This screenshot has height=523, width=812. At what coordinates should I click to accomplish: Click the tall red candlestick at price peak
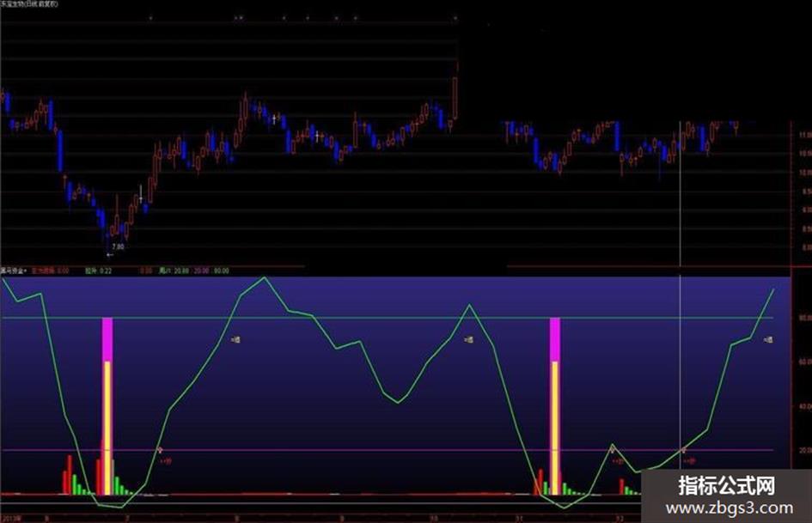point(455,96)
